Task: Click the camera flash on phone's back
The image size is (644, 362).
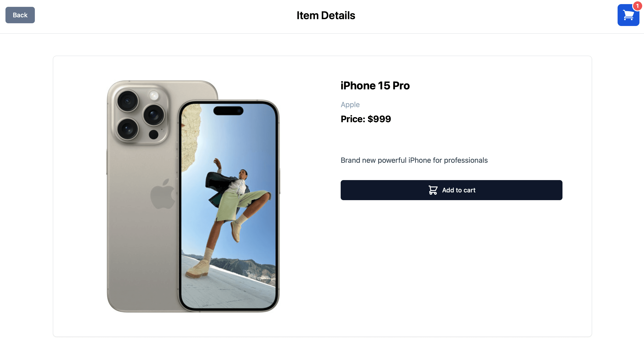Action: 154,95
